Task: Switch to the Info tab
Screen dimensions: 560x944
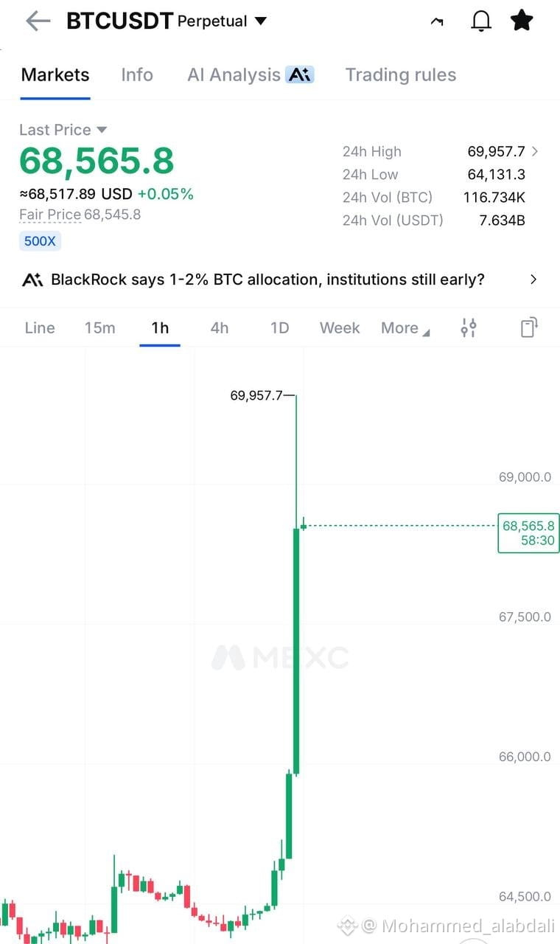Action: 137,74
